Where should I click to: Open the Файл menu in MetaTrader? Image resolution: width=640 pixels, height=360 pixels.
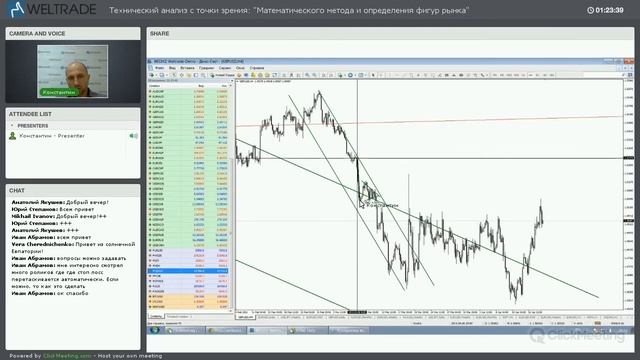pyautogui.click(x=160, y=68)
